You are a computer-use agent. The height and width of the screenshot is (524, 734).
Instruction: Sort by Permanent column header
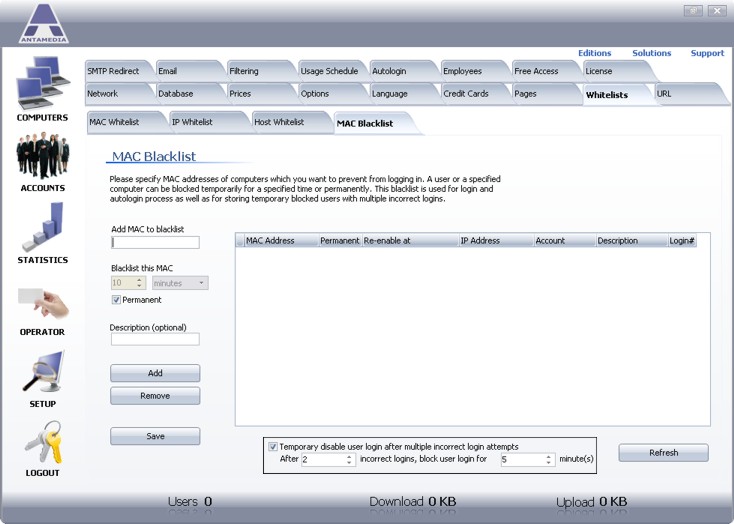coord(340,241)
